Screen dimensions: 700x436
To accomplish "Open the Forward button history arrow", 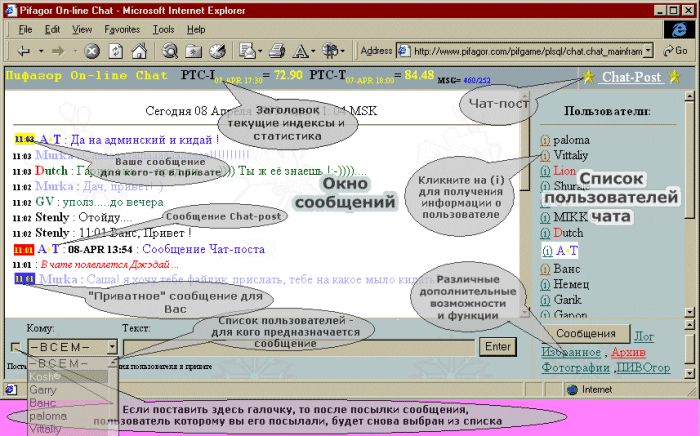I will pos(75,51).
